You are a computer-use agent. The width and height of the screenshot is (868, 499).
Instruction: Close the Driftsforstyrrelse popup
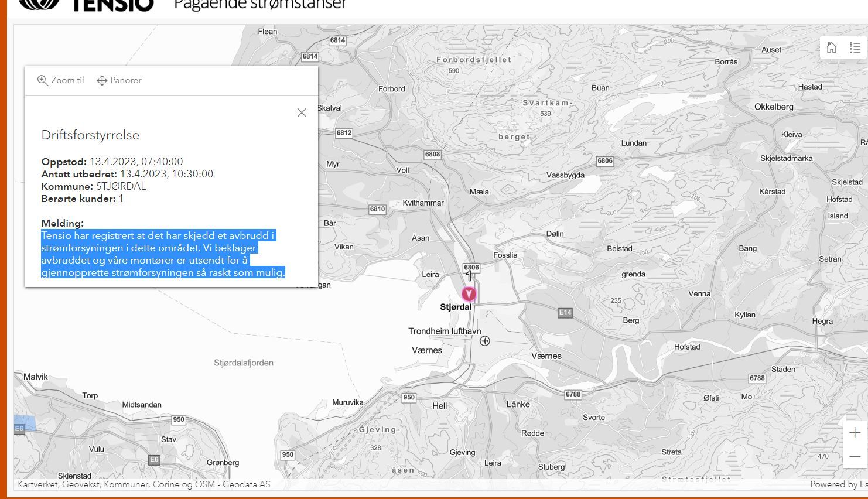point(302,112)
